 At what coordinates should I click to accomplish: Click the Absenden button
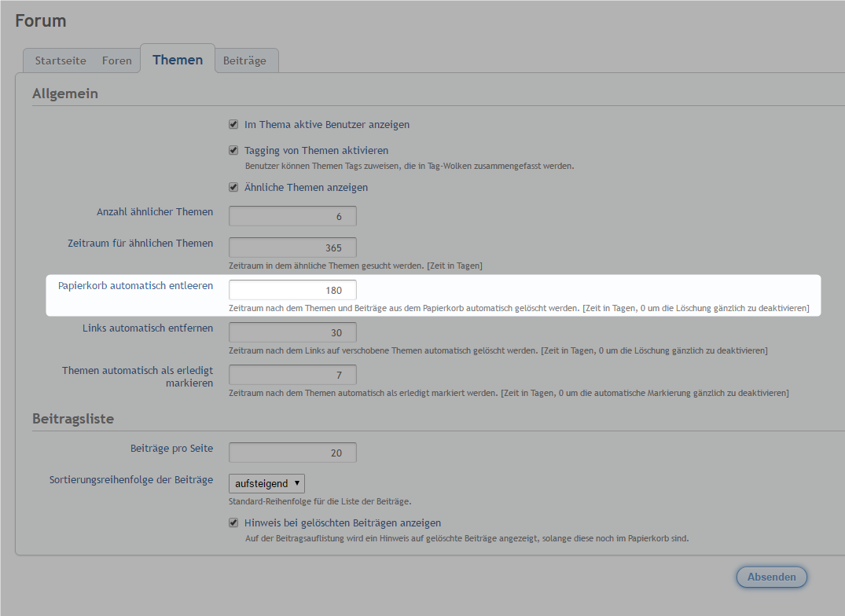771,577
